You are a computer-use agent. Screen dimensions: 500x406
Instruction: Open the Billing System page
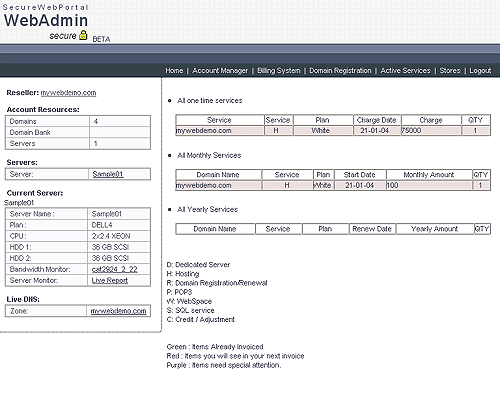[x=279, y=71]
